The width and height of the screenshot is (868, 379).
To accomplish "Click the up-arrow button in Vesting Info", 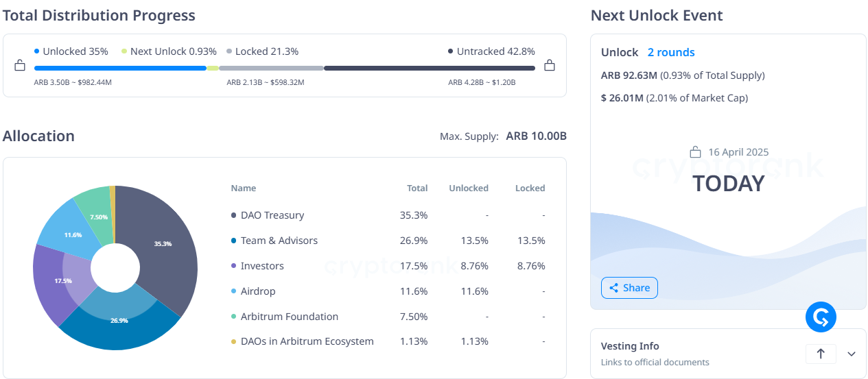I will [821, 354].
